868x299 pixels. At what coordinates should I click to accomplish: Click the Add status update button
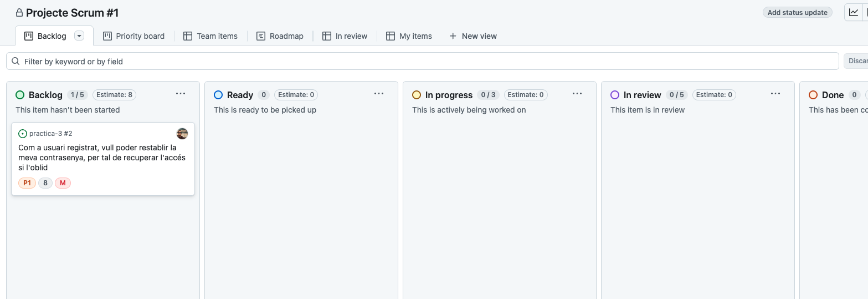797,12
